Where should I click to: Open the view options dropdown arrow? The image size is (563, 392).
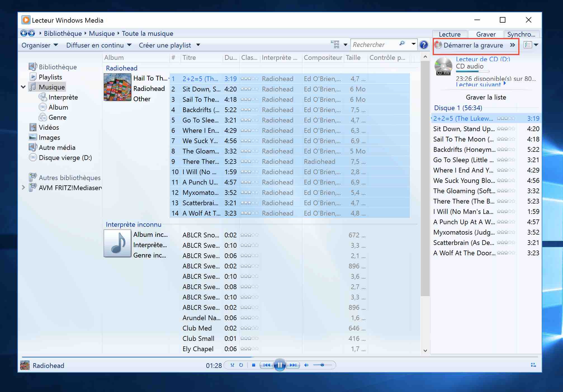pos(346,45)
